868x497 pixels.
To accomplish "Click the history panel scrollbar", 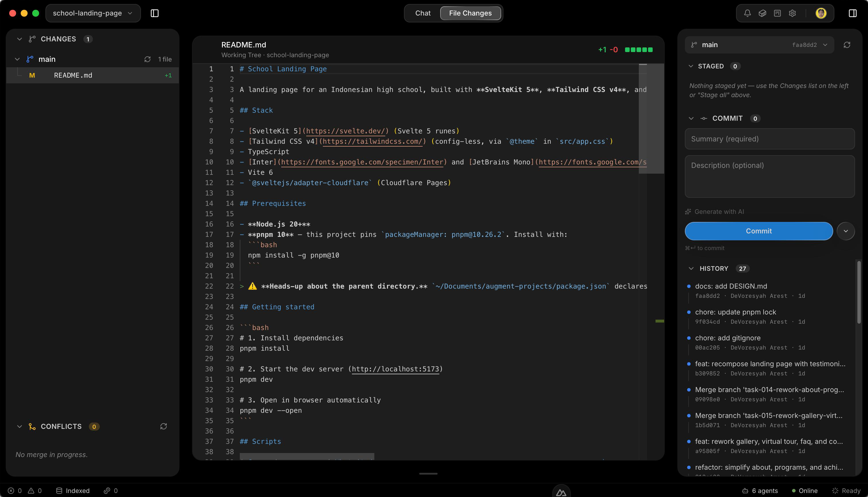I will point(859,292).
